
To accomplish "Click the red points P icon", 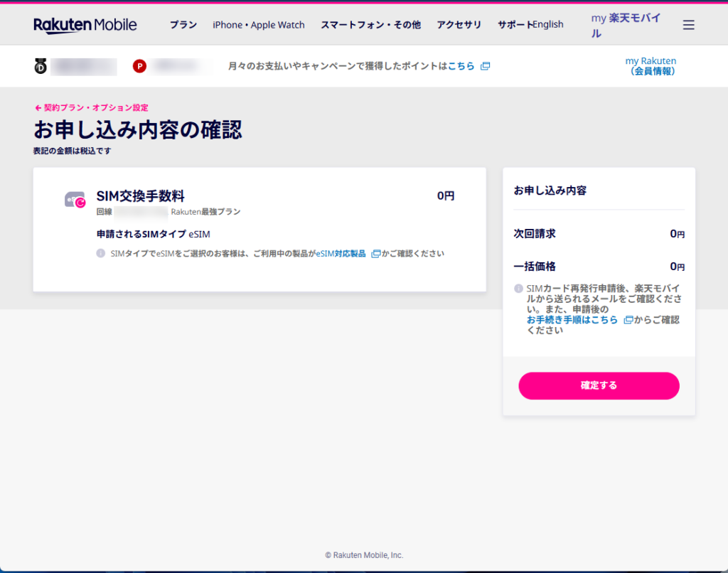I will (139, 66).
